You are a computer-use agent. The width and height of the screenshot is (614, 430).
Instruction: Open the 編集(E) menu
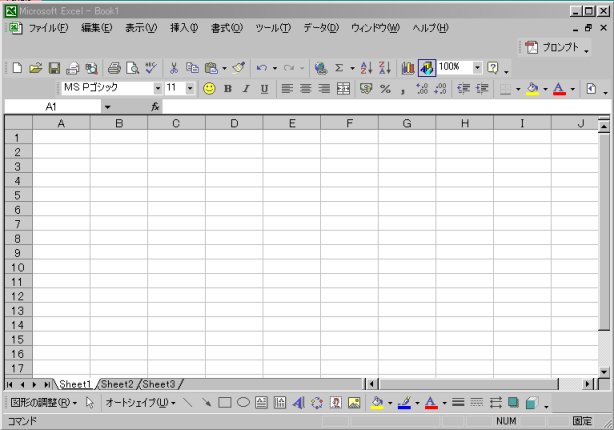point(96,28)
